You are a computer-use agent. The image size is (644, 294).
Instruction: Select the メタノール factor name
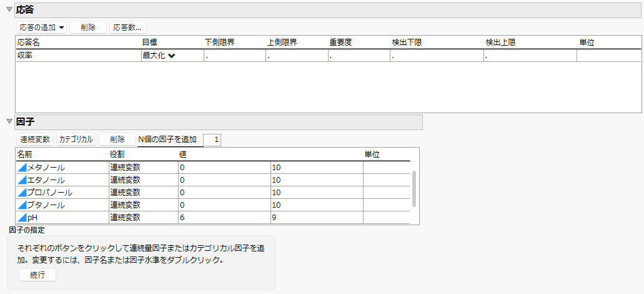point(46,168)
